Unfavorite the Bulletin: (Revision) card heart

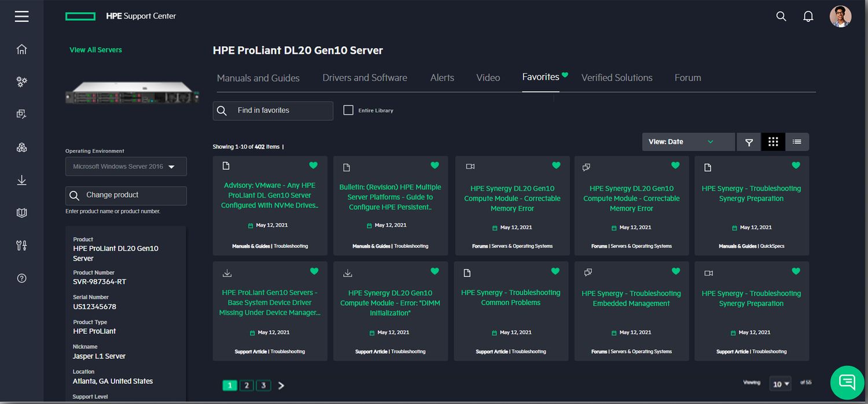[435, 166]
